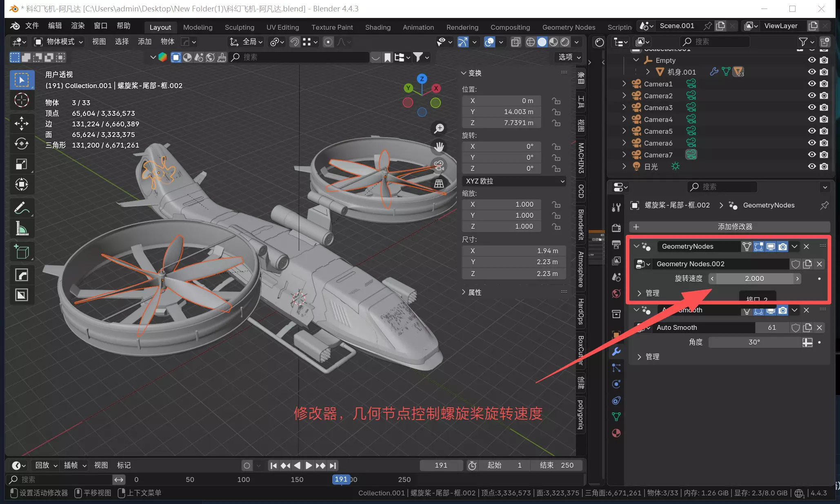Select the Measure tool
Image resolution: width=840 pixels, height=504 pixels.
coord(22,228)
